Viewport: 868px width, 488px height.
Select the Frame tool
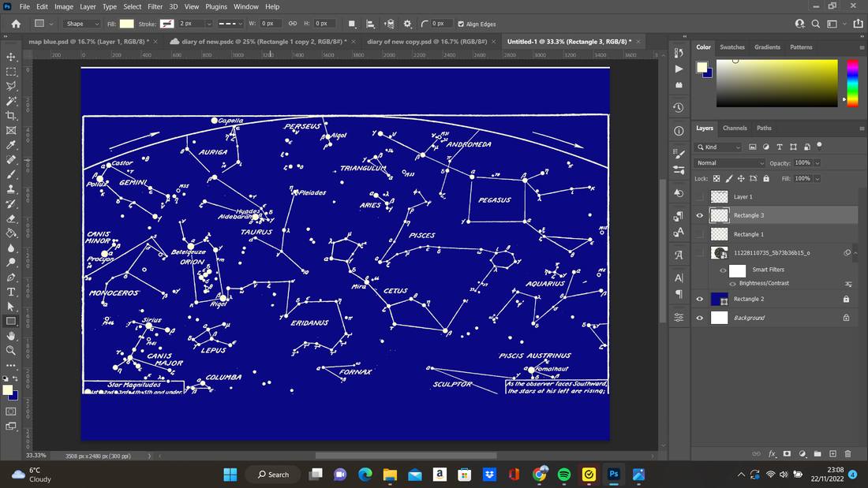[x=11, y=131]
